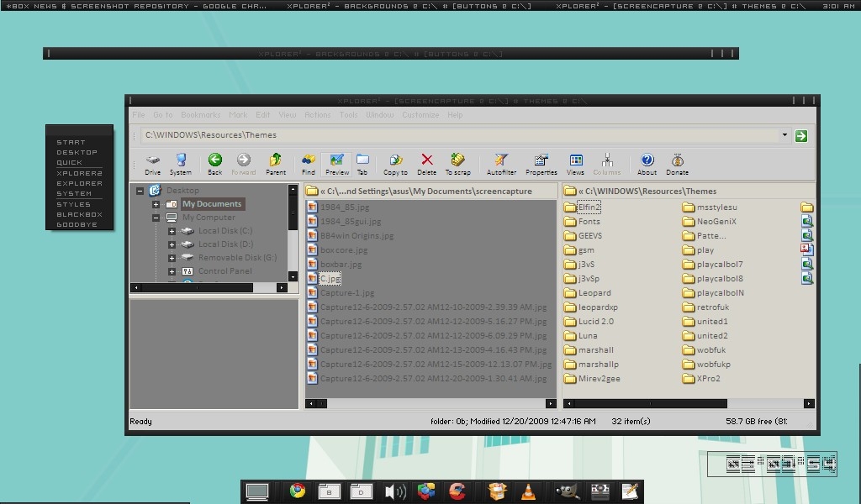Go Back with the green arrow
The height and width of the screenshot is (504, 861).
point(215,164)
